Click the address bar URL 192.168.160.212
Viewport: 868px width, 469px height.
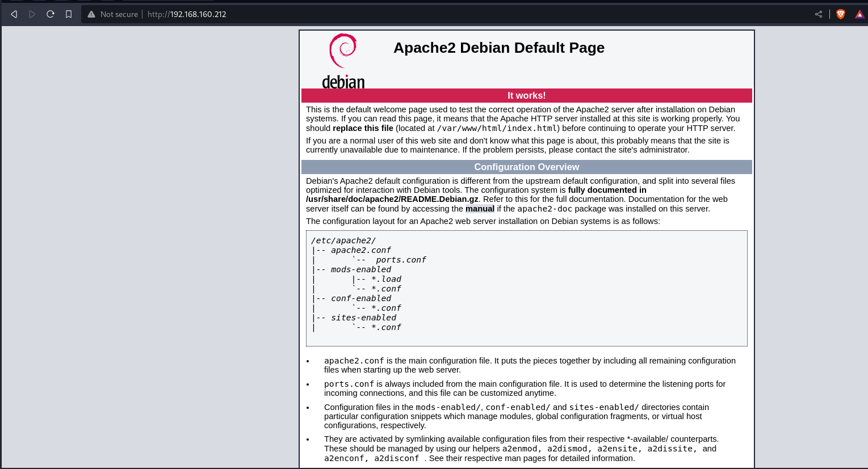point(187,14)
